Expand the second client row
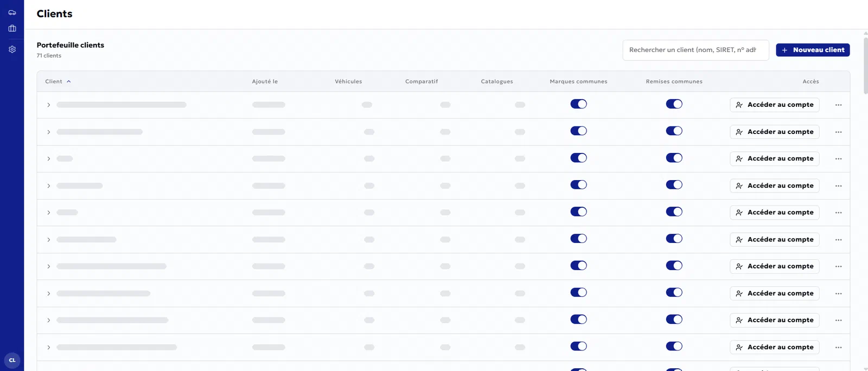Screen dimensions: 868x371 pos(48,132)
